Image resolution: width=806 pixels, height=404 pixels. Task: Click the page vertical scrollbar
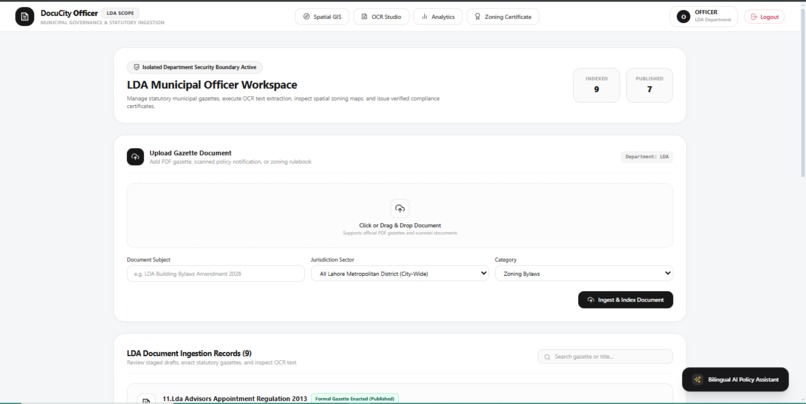[x=803, y=93]
